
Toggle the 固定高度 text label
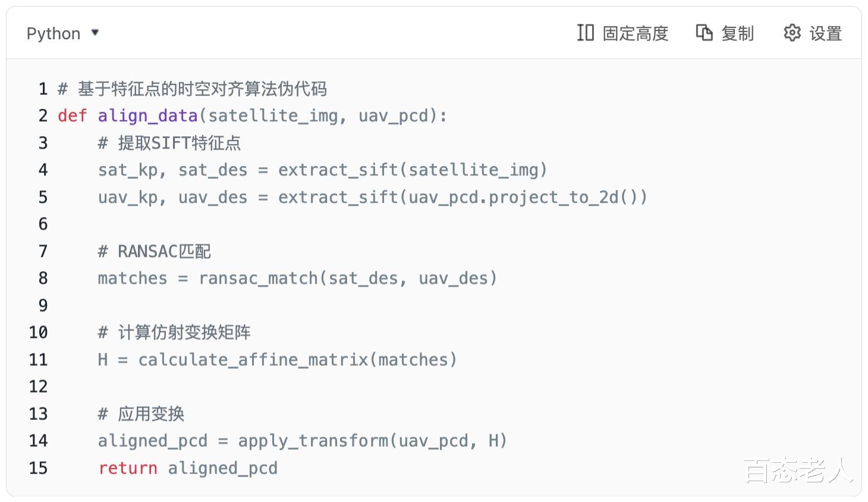(636, 33)
